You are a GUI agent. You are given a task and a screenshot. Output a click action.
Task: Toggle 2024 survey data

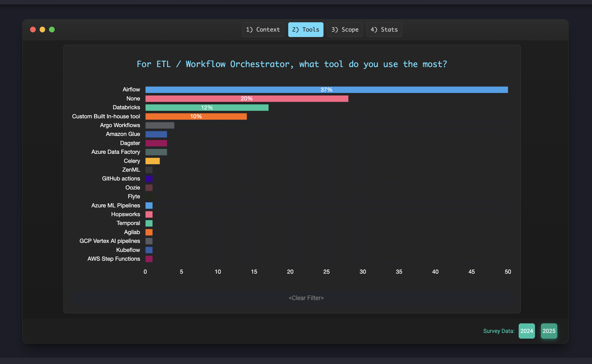(x=526, y=331)
